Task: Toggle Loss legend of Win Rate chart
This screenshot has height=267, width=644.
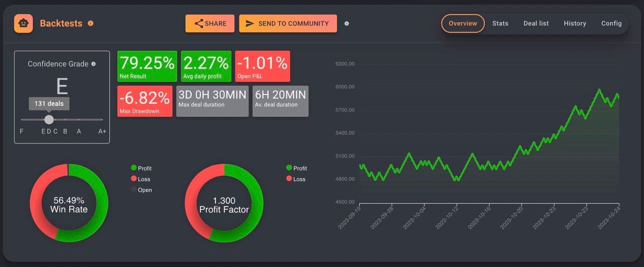Action: click(140, 179)
